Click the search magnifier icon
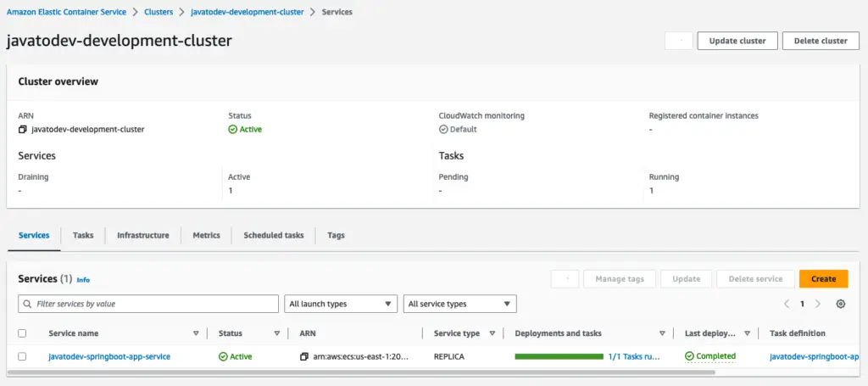Image resolution: width=868 pixels, height=386 pixels. pos(28,304)
